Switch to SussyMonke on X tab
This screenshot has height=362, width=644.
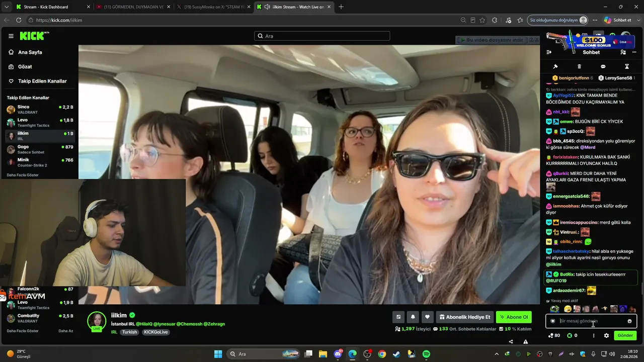214,7
